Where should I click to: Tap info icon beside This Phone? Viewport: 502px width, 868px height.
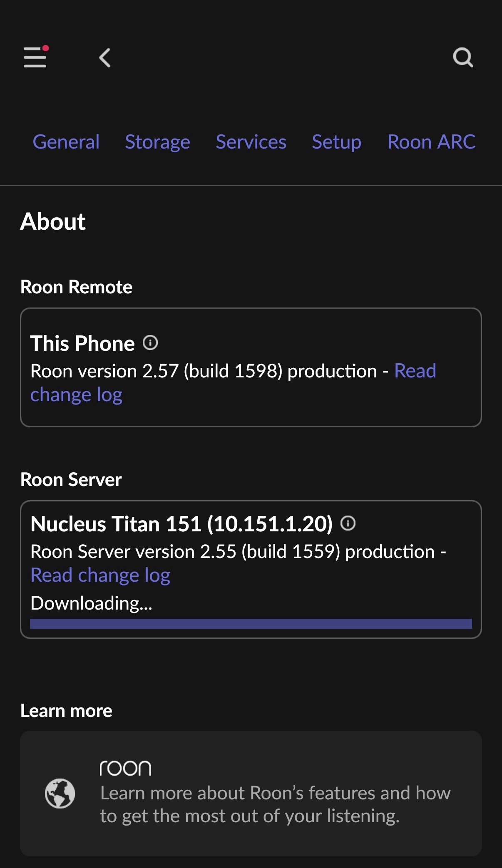point(150,343)
